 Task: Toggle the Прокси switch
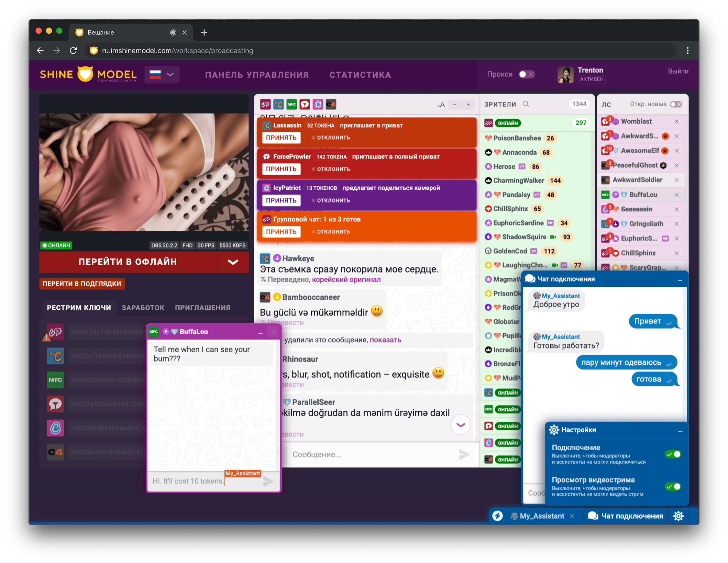pos(526,74)
